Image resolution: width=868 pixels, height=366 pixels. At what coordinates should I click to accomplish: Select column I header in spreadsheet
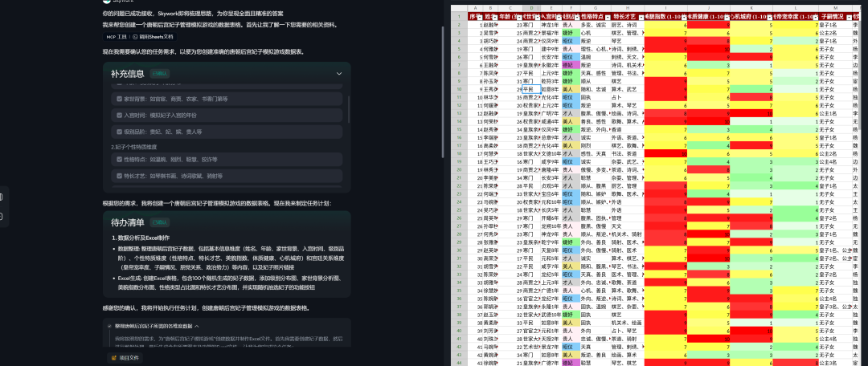point(666,9)
